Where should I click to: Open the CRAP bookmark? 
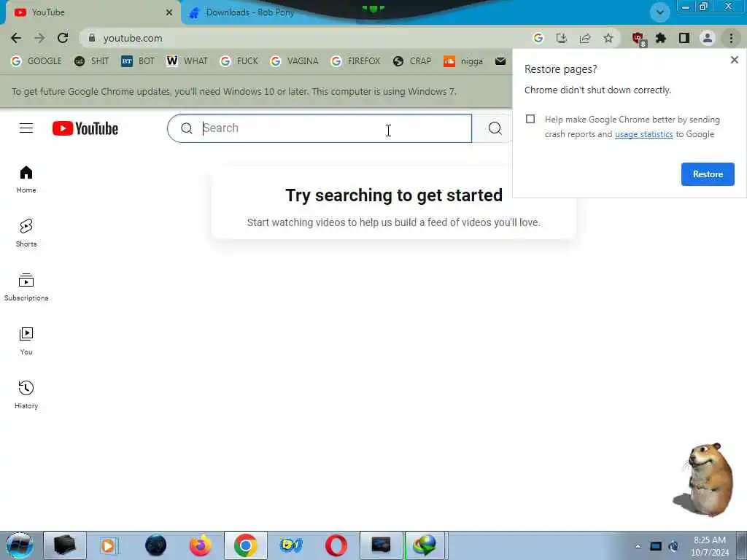(x=413, y=61)
